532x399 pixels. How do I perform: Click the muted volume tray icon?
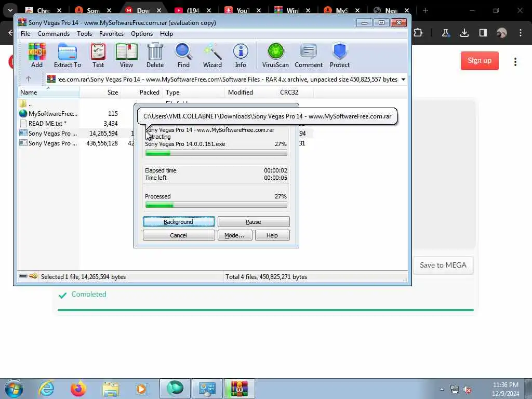[x=467, y=390]
